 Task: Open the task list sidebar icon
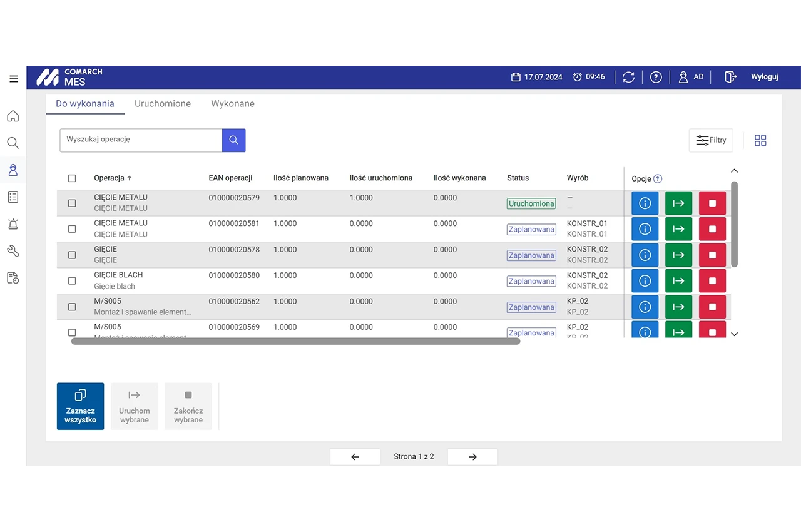(13, 197)
